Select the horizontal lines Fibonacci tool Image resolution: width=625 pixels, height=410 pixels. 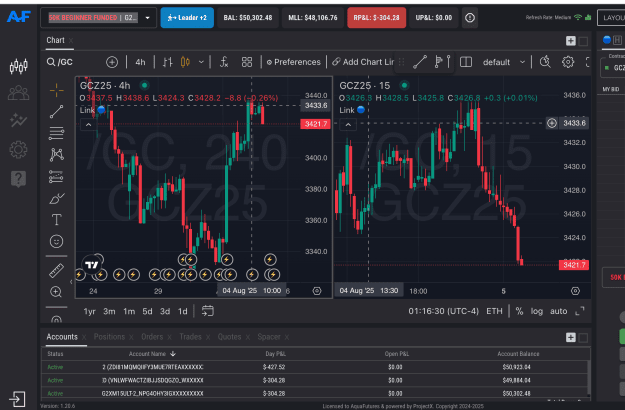[57, 133]
